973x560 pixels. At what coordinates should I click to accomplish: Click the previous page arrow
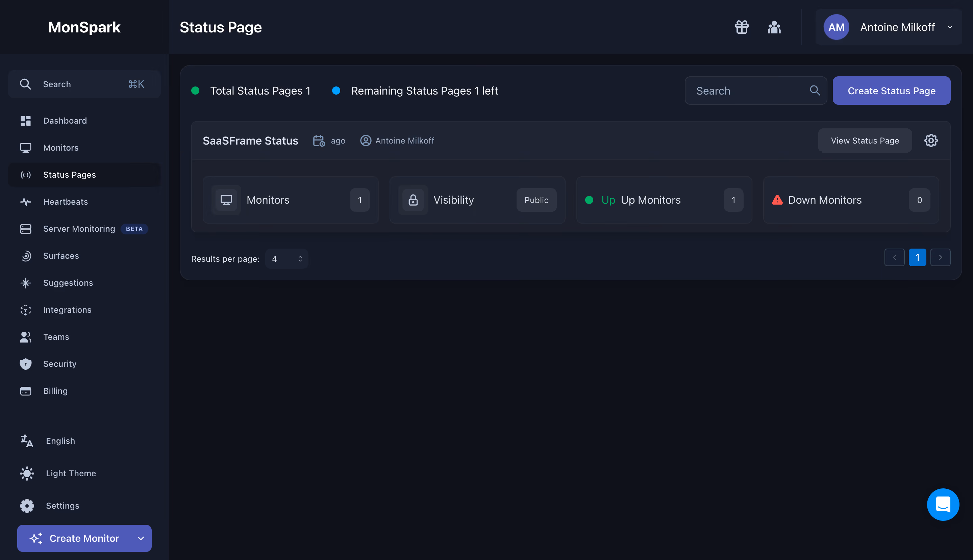tap(894, 257)
